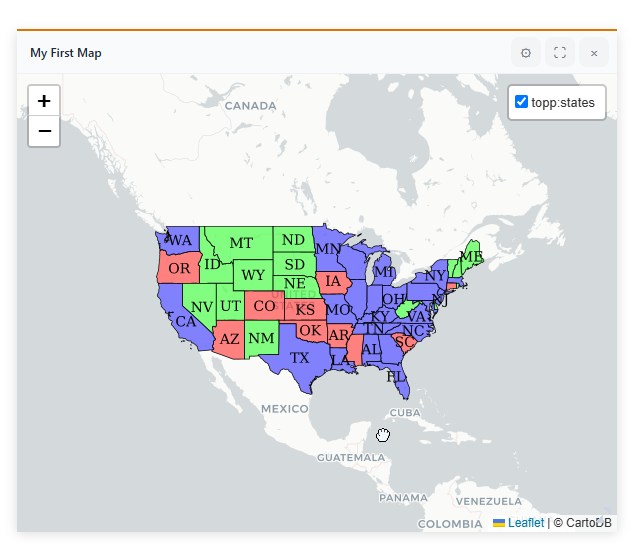Click the California state polygon
The image size is (634, 545).
[x=184, y=321]
